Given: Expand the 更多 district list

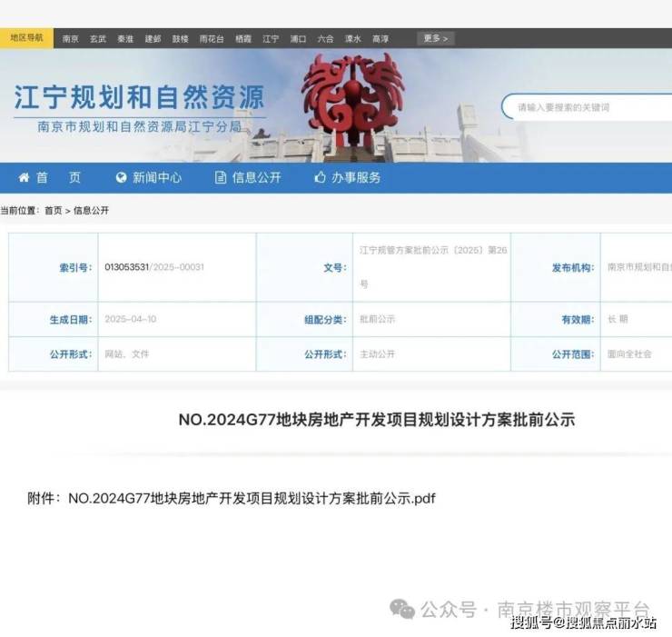Looking at the screenshot, I should tap(436, 39).
